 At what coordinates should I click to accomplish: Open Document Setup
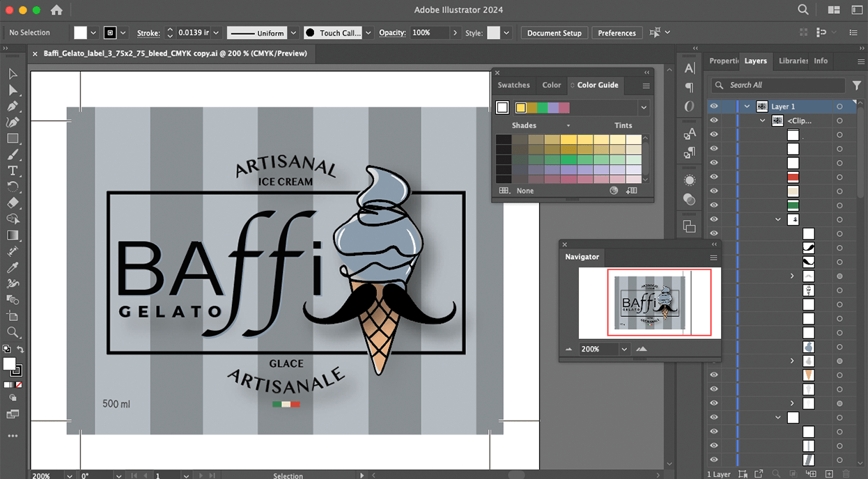(x=554, y=33)
